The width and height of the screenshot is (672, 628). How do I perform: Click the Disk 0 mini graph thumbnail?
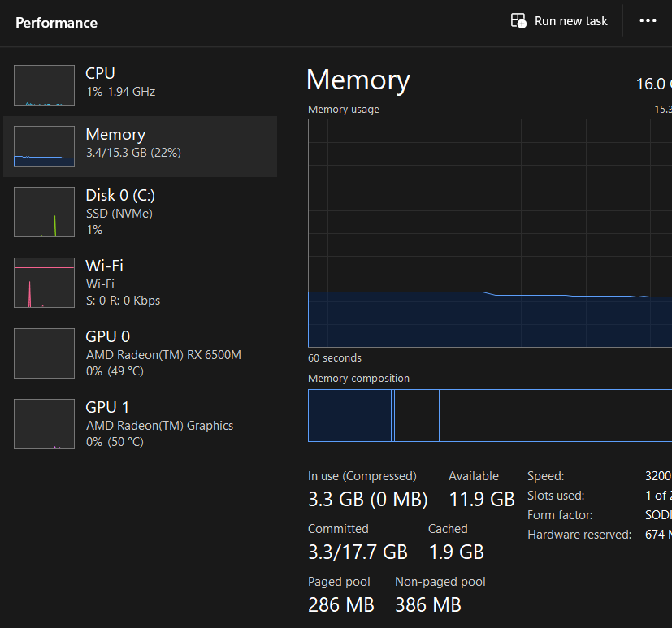point(44,211)
